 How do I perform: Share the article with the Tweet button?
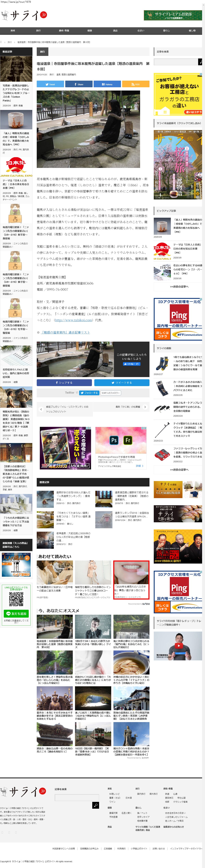click(x=50, y=84)
